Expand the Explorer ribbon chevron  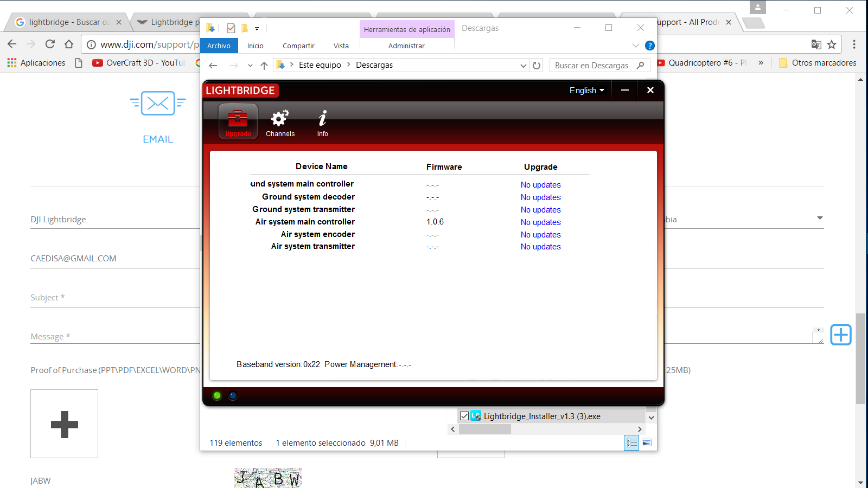636,46
